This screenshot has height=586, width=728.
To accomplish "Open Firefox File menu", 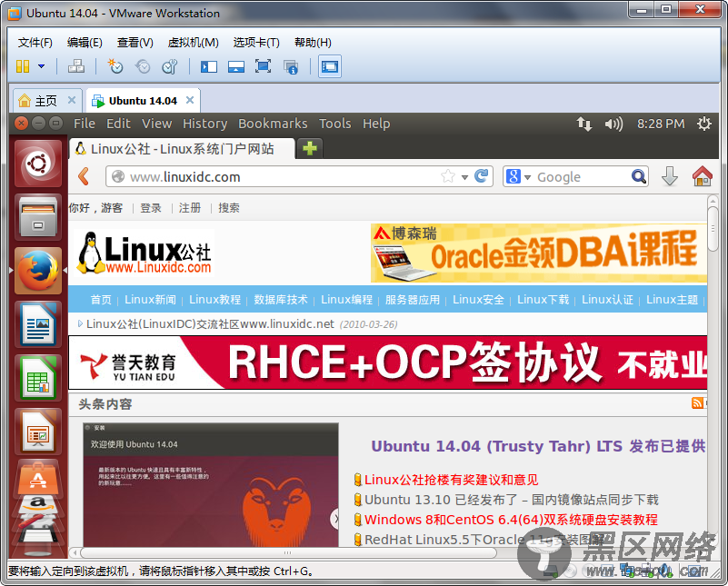I will [85, 124].
